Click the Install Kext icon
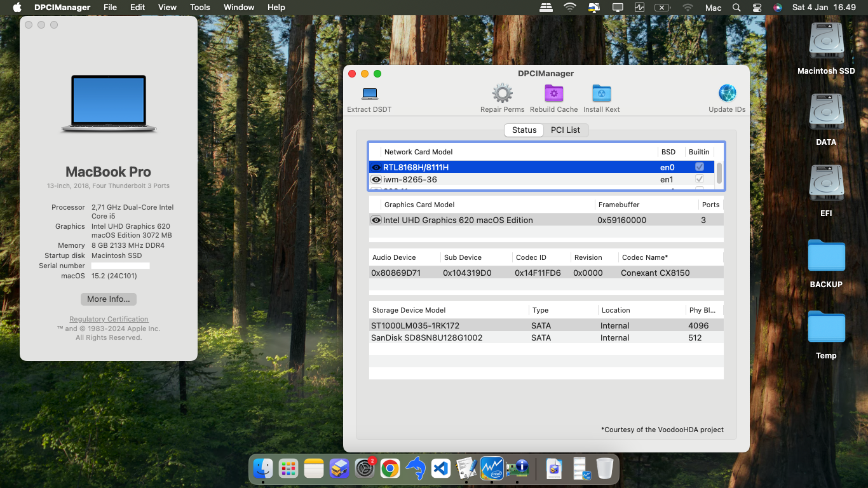The height and width of the screenshot is (488, 868). coord(601,93)
